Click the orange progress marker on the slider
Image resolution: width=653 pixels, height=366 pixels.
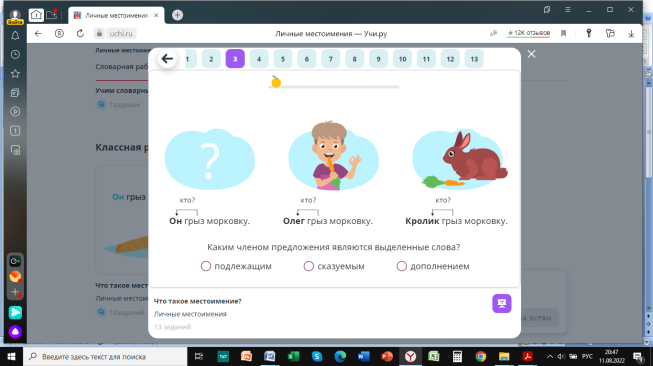click(x=276, y=82)
